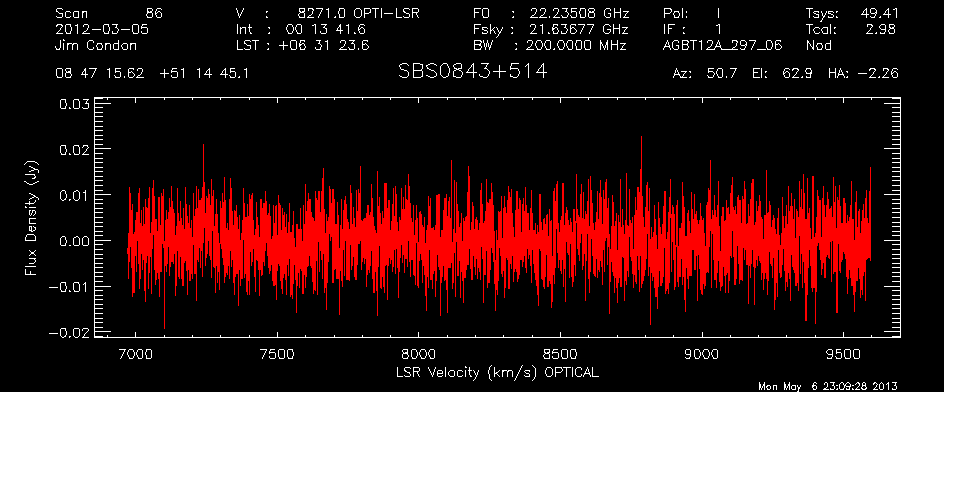Click source title SBS0843+514
The height and width of the screenshot is (490, 962).
click(x=472, y=72)
